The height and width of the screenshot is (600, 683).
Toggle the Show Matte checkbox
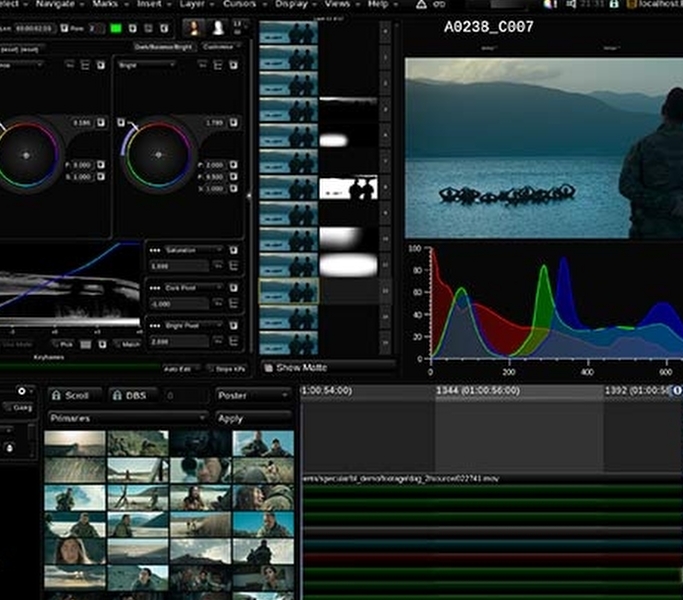[x=268, y=368]
